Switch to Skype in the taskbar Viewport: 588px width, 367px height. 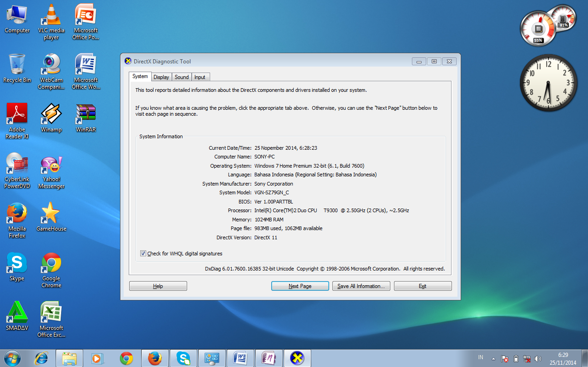(x=183, y=358)
